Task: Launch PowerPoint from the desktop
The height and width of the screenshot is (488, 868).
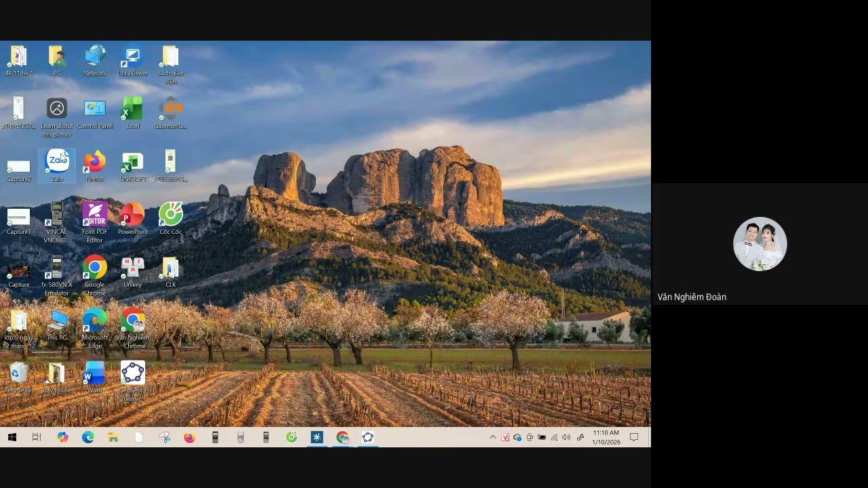Action: point(133,219)
